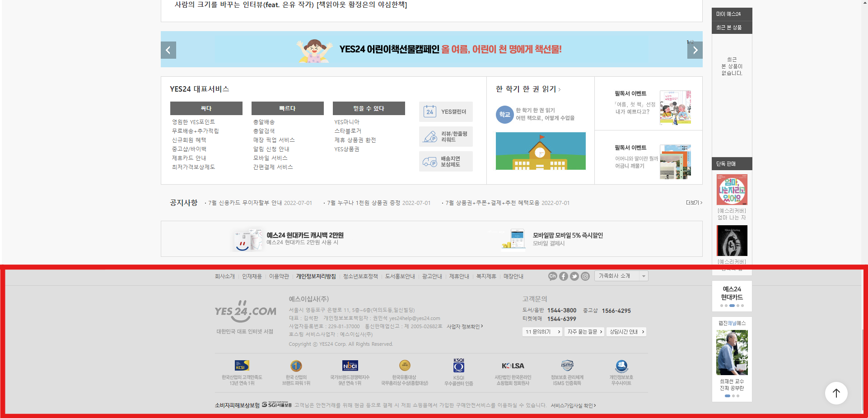Image resolution: width=868 pixels, height=418 pixels.
Task: Advance the banner with the next arrow
Action: click(695, 50)
